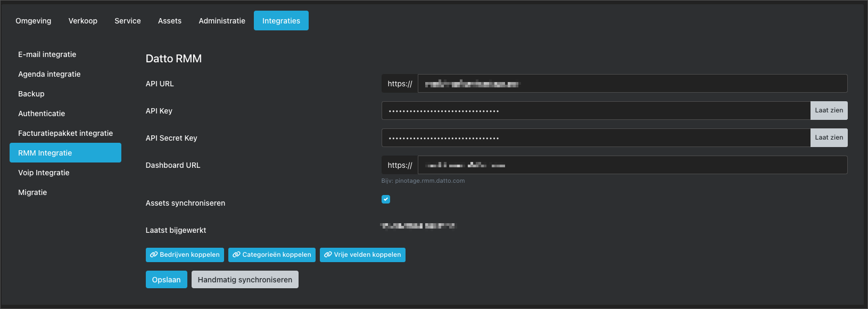Click the Bijv: pinotage.rmm.datto.com hint
The height and width of the screenshot is (309, 868).
423,181
